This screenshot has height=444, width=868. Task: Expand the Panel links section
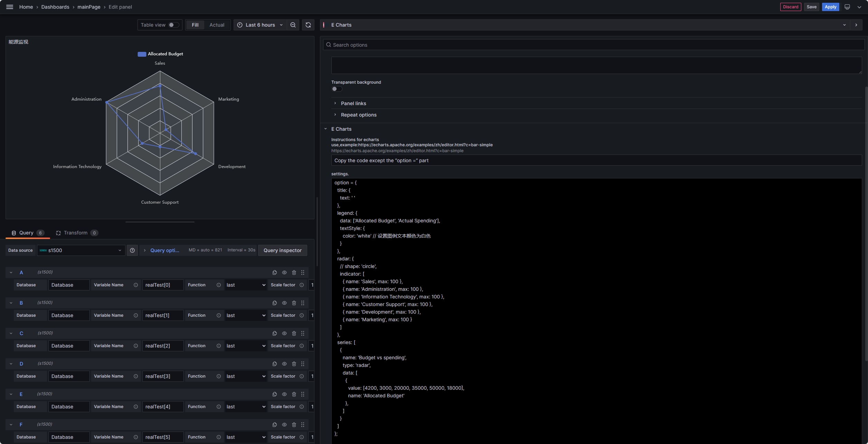click(353, 103)
